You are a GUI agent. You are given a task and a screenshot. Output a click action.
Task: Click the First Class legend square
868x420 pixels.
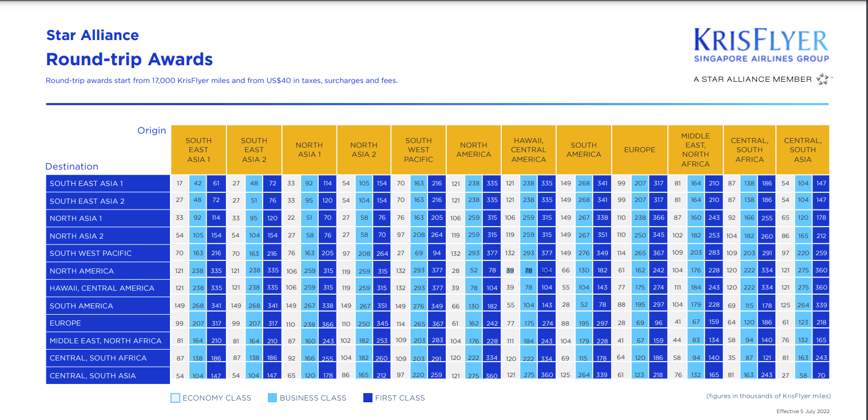coord(368,398)
